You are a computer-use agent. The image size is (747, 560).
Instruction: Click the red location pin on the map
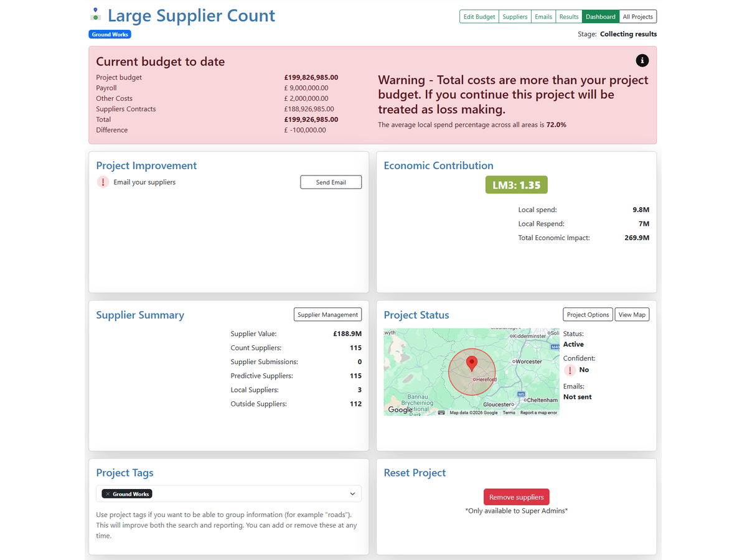(x=472, y=364)
